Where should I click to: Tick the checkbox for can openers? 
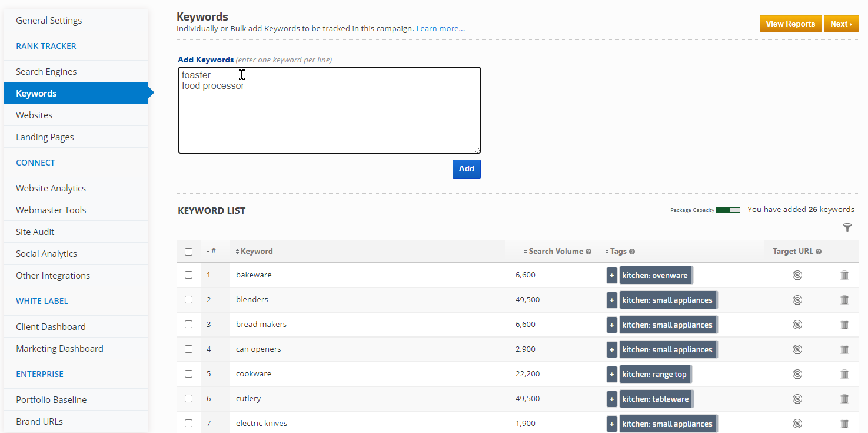click(x=188, y=349)
